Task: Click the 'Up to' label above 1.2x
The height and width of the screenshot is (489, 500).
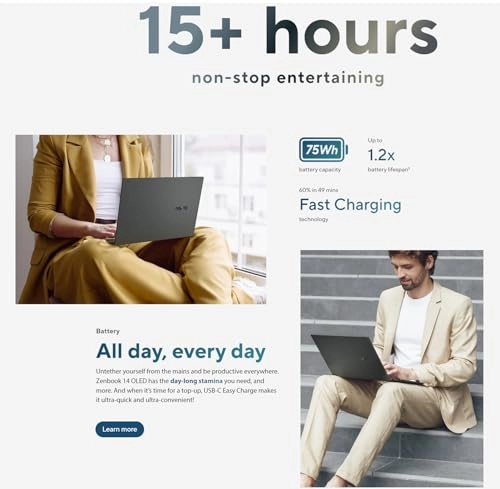Action: click(x=375, y=140)
